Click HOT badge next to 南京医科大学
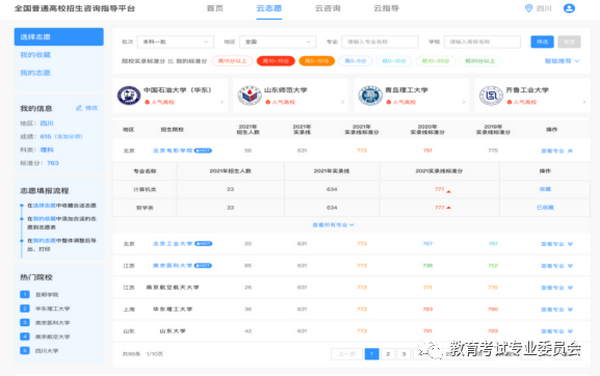Image resolution: width=600 pixels, height=376 pixels. (x=203, y=265)
